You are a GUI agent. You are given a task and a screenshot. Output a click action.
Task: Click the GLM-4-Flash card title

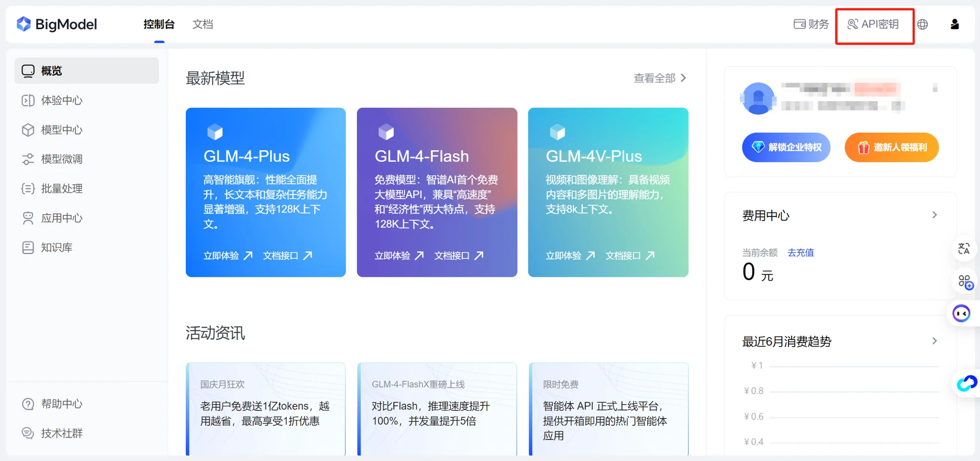pyautogui.click(x=422, y=156)
